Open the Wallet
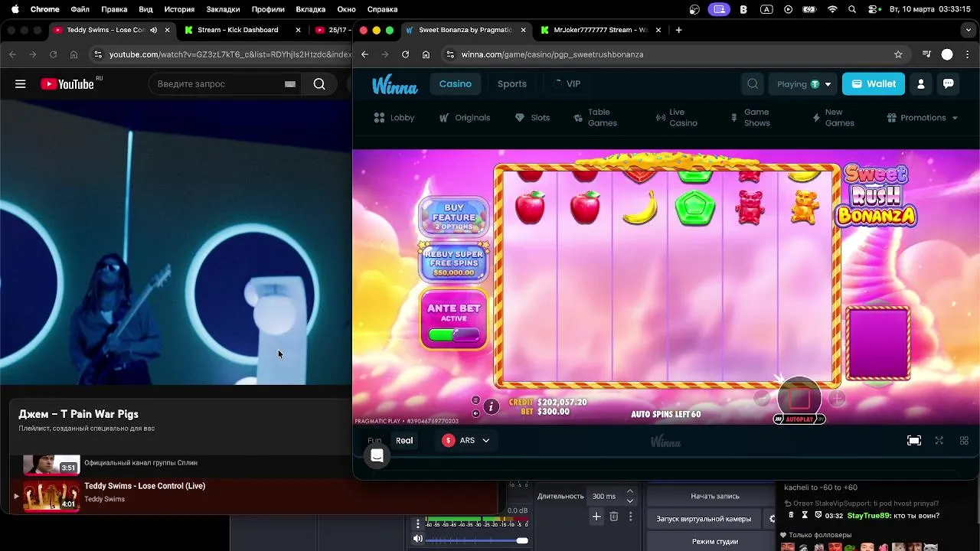Image resolution: width=980 pixels, height=551 pixels. click(874, 84)
